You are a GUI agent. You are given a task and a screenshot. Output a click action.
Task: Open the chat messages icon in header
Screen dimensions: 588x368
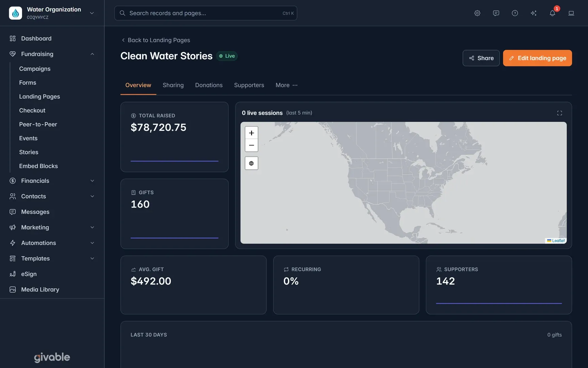pos(496,13)
